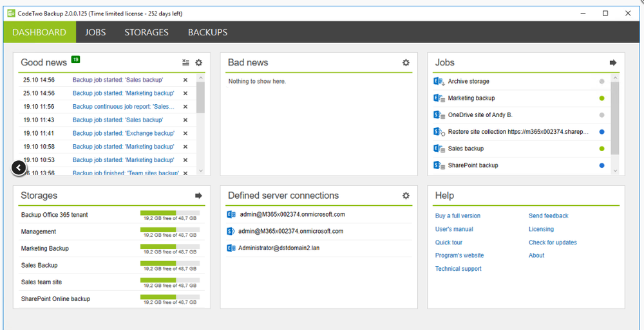Open Program's website link
The height and width of the screenshot is (330, 644).
click(459, 255)
